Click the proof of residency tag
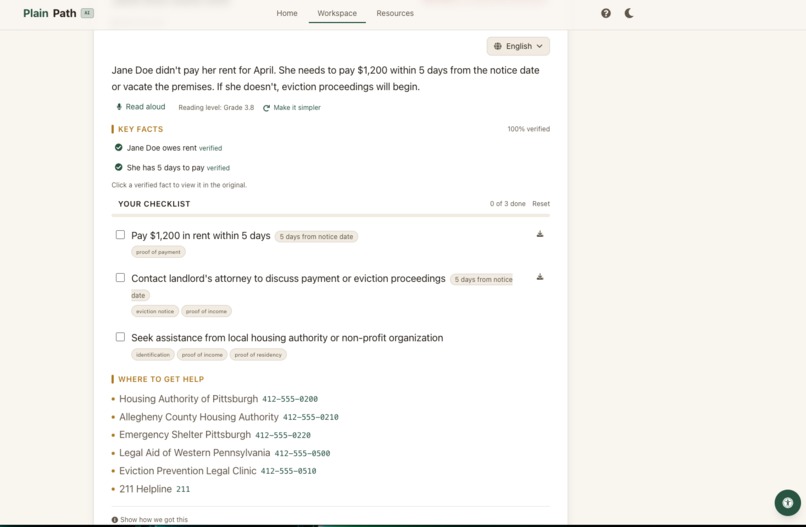The image size is (806, 527). 258,355
